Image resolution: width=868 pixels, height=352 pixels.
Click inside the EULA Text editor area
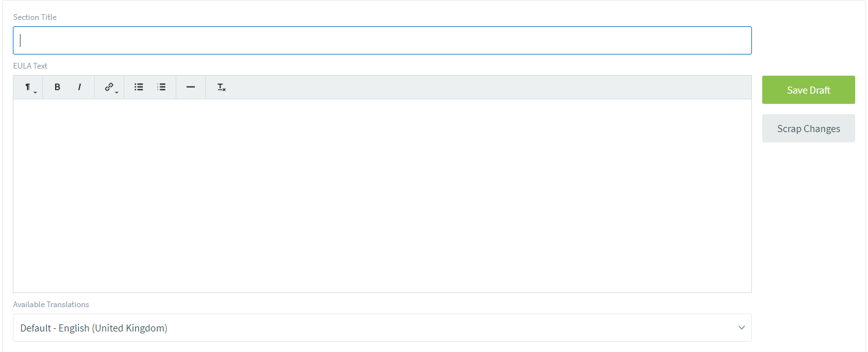(382, 196)
